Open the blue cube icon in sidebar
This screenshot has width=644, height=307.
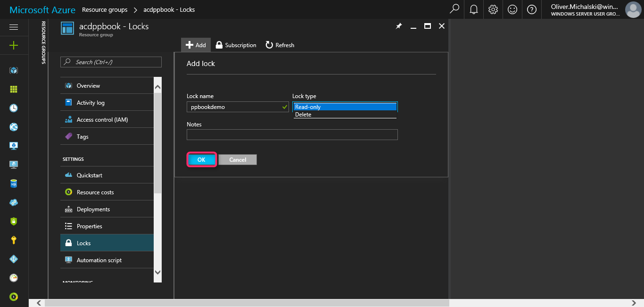[x=14, y=70]
